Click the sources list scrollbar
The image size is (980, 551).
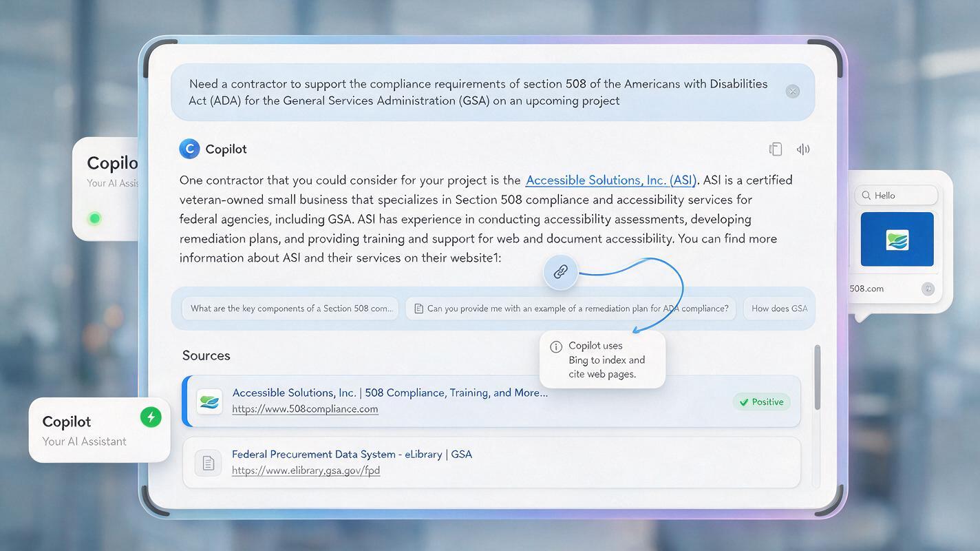818,377
